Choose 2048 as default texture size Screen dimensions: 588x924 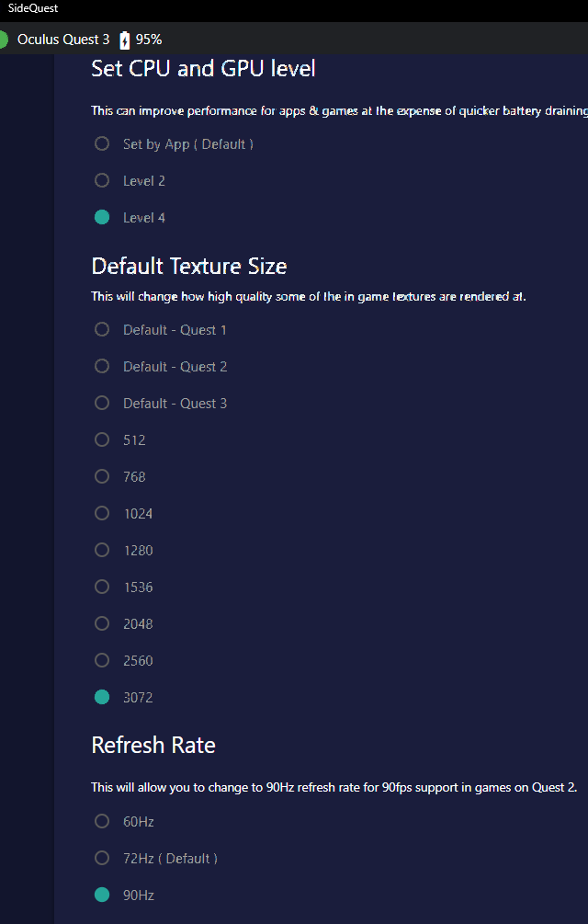tap(102, 623)
